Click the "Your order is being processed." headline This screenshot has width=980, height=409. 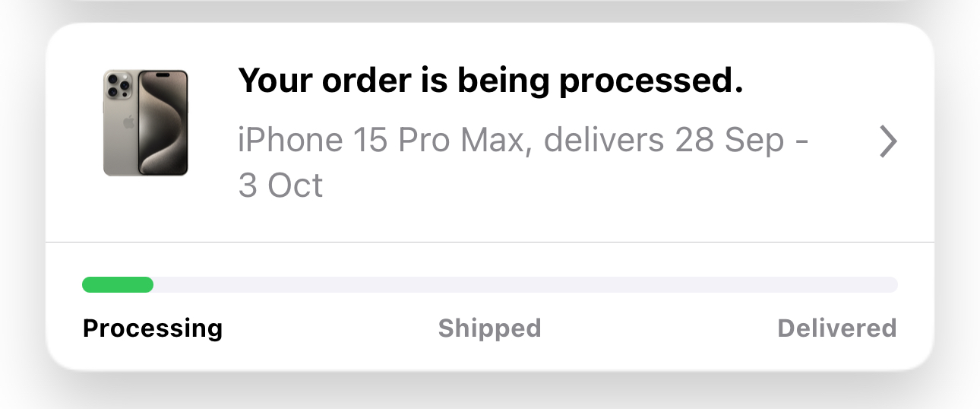click(x=490, y=81)
